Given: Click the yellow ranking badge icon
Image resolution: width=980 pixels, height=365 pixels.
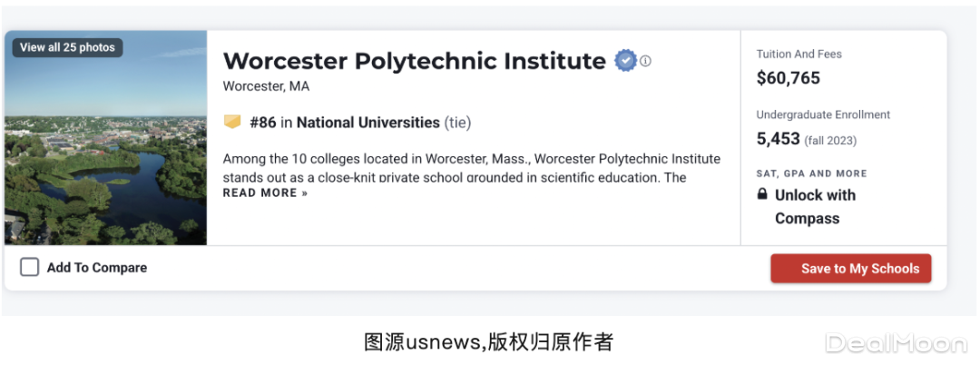Looking at the screenshot, I should click(x=233, y=122).
